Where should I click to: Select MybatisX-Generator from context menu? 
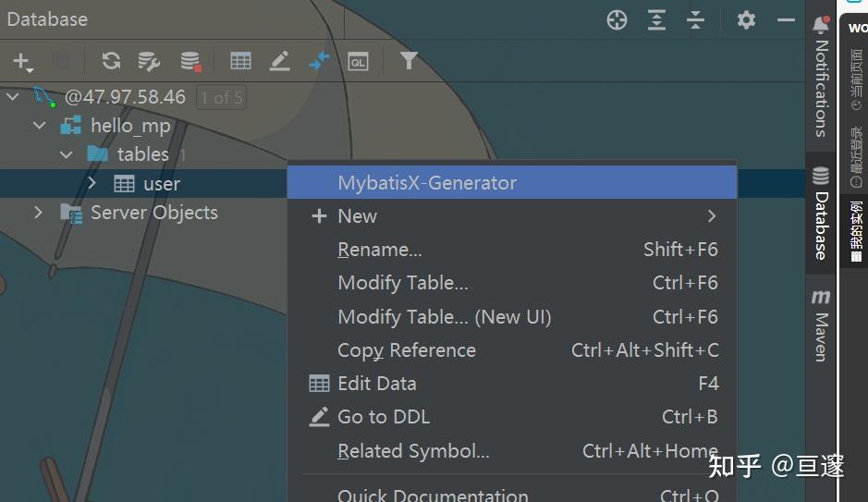point(427,183)
